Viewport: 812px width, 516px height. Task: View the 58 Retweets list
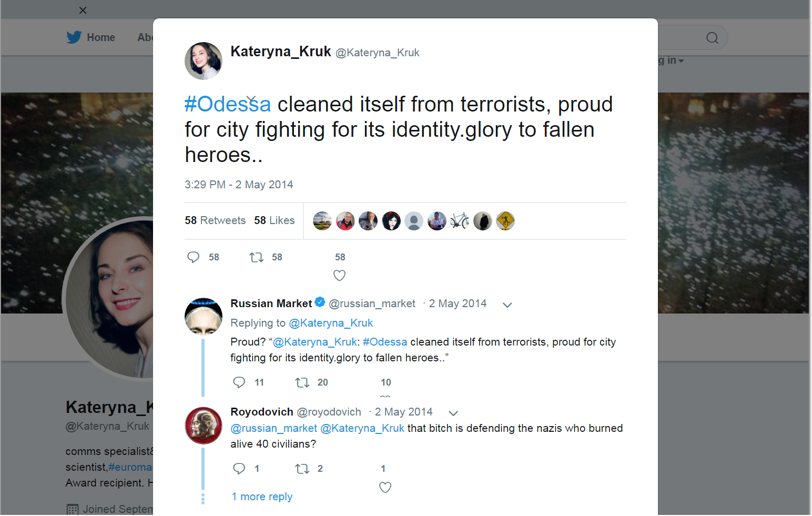point(215,220)
